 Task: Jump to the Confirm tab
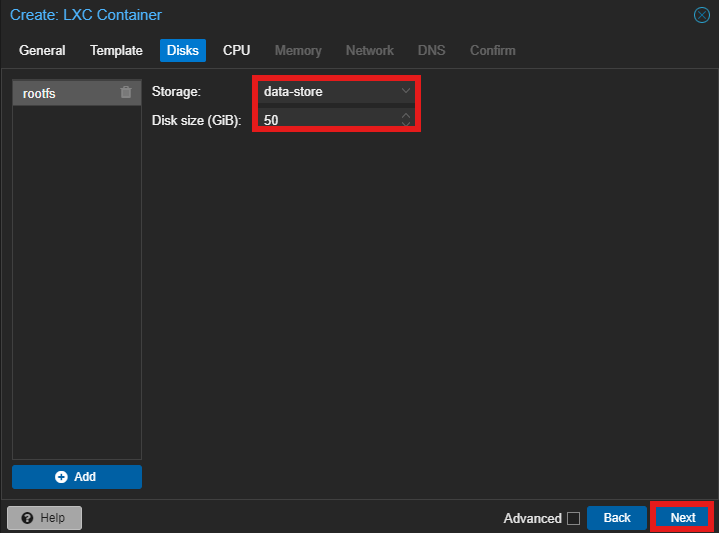[493, 50]
